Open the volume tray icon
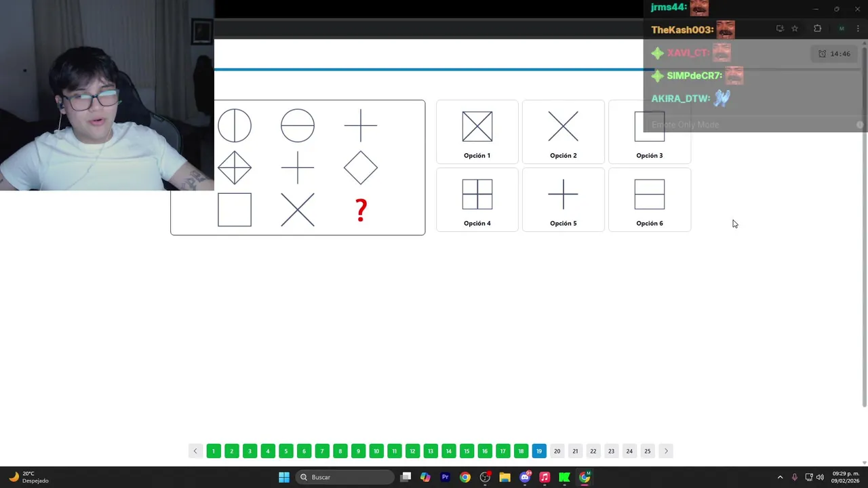Image resolution: width=868 pixels, height=488 pixels. [x=820, y=477]
